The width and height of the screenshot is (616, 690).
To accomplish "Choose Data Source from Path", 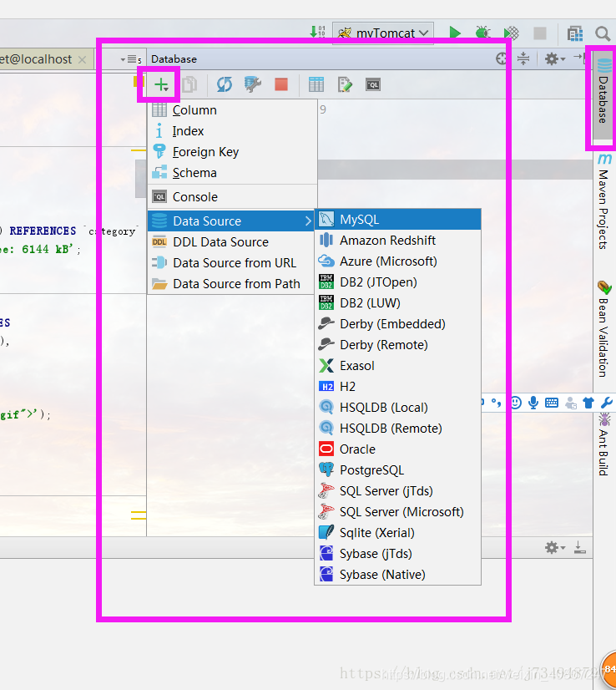I will [x=231, y=284].
